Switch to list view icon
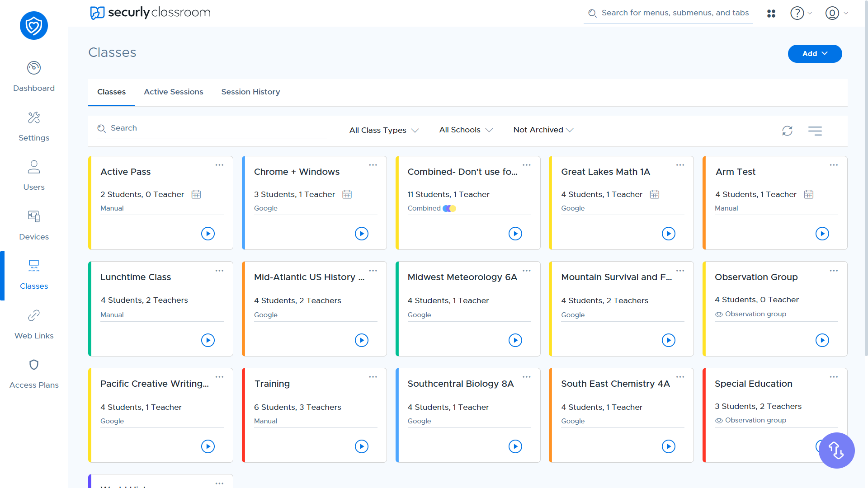 [x=815, y=131]
